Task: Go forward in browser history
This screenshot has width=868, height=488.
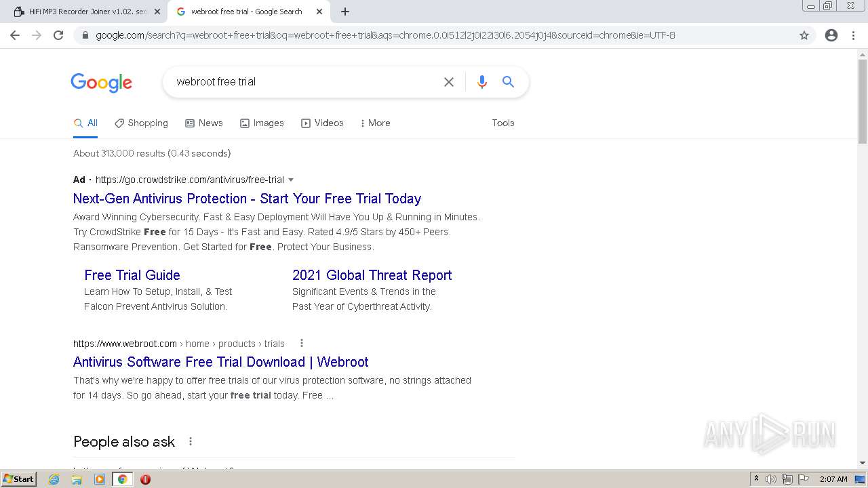Action: (x=37, y=35)
